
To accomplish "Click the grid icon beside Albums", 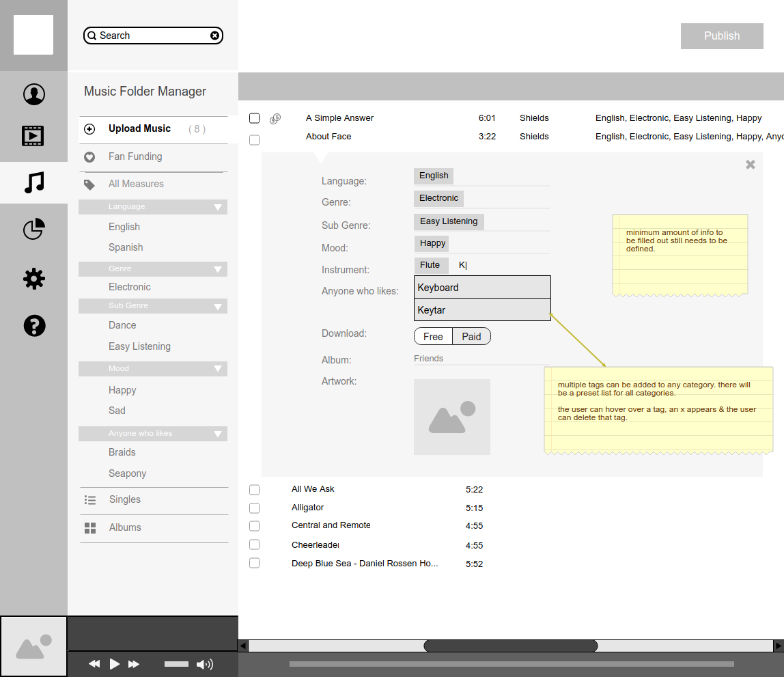I will coord(90,528).
